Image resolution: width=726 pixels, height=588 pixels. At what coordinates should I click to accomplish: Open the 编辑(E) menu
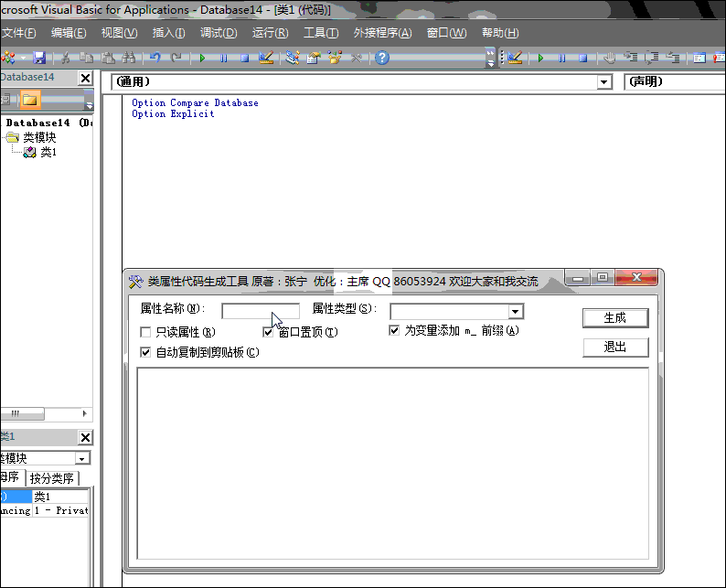69,33
